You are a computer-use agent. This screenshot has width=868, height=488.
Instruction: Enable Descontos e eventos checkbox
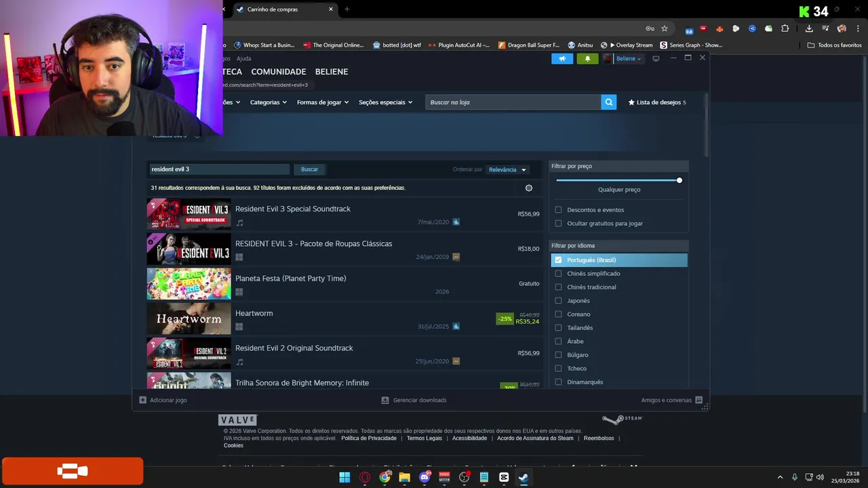[x=558, y=210]
